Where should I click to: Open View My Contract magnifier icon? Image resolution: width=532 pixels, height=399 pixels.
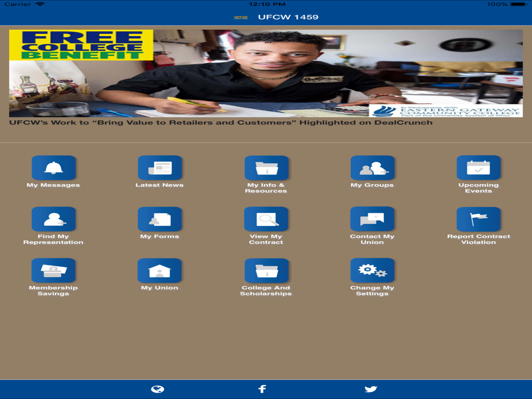[267, 219]
